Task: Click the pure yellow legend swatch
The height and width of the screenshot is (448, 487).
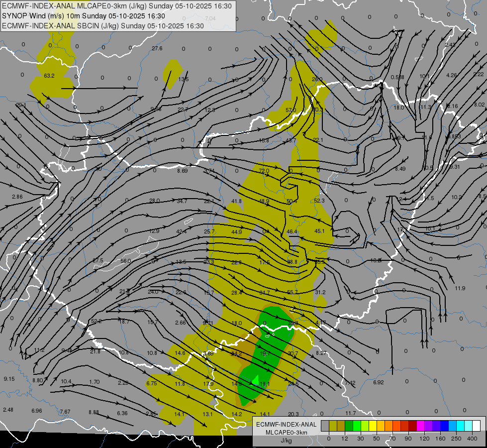Action: click(373, 426)
